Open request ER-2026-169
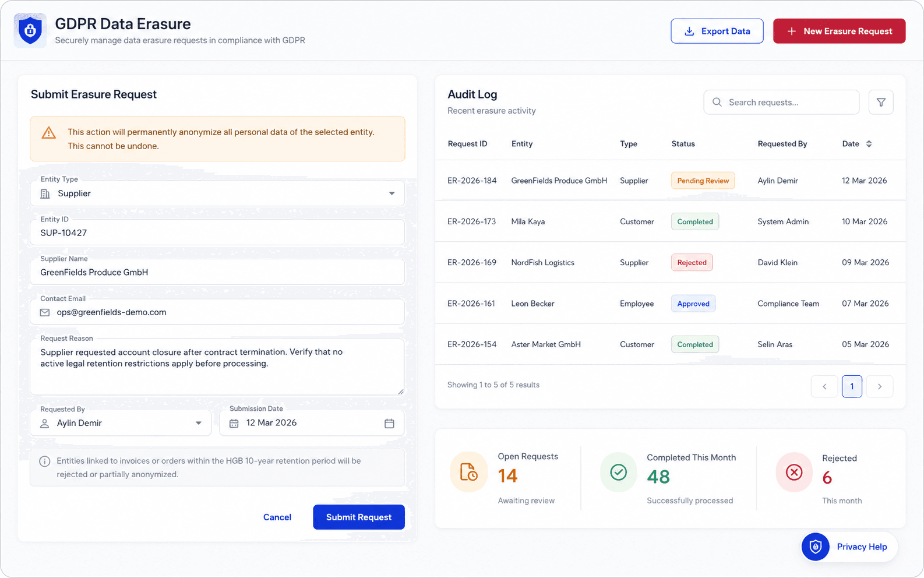This screenshot has height=578, width=924. [472, 263]
